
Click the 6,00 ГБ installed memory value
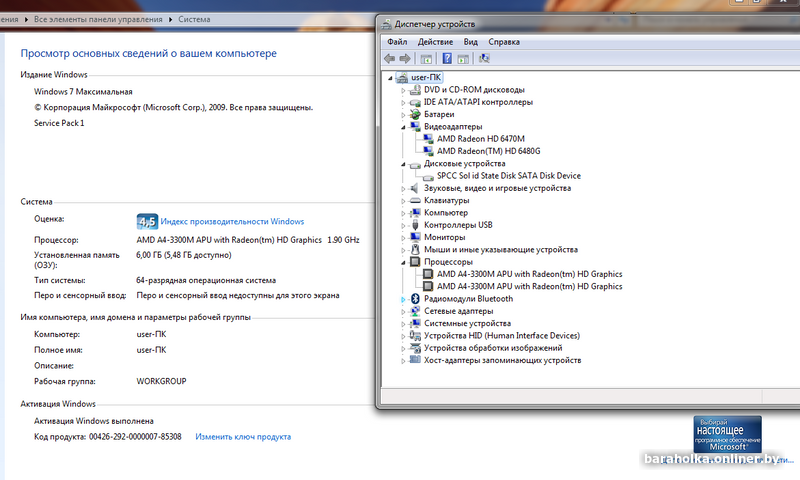[x=184, y=255]
